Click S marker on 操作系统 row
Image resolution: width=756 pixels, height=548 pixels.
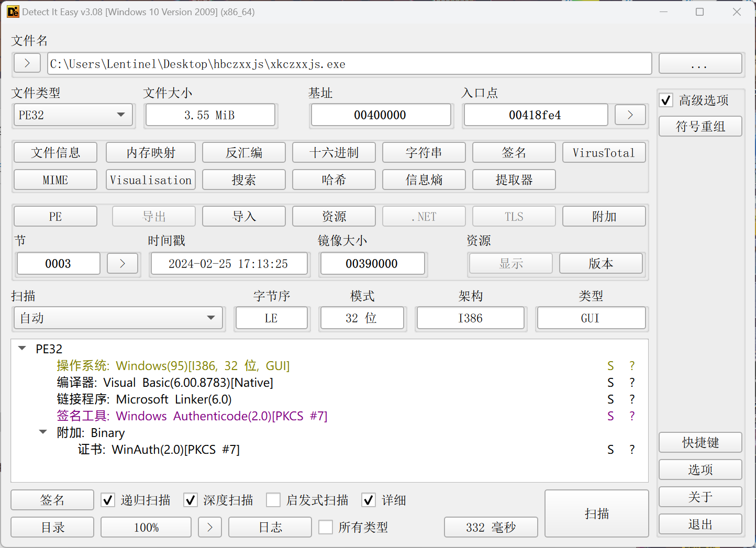610,366
